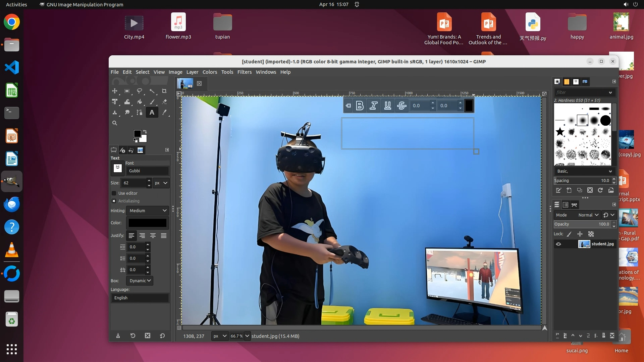
Task: Select the Zoom magnifier tool
Action: (115, 123)
